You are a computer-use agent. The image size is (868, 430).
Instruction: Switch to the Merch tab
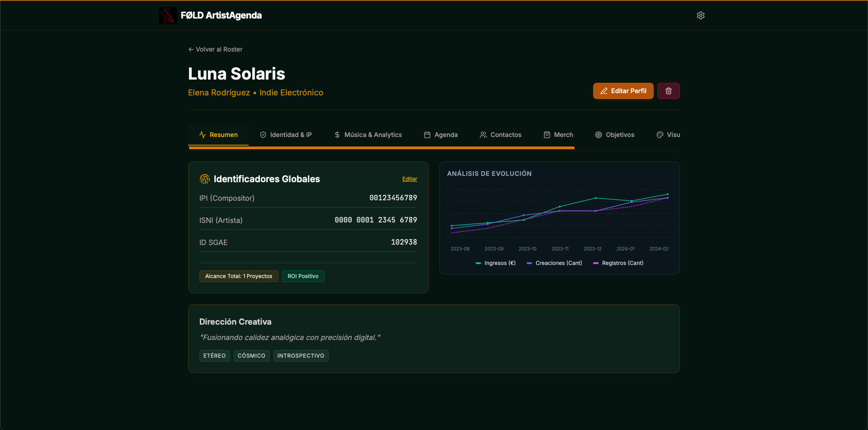(558, 135)
